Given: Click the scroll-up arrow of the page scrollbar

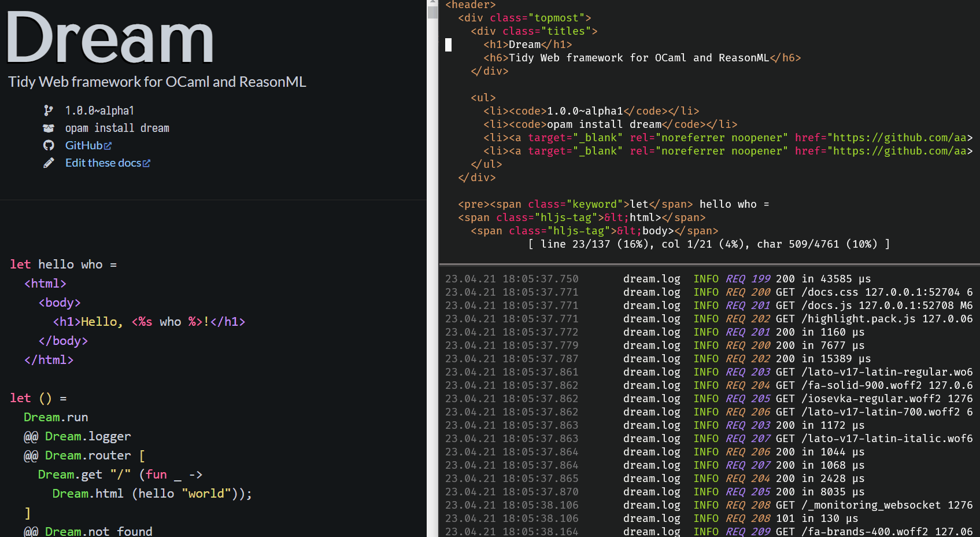Looking at the screenshot, I should [432, 2].
